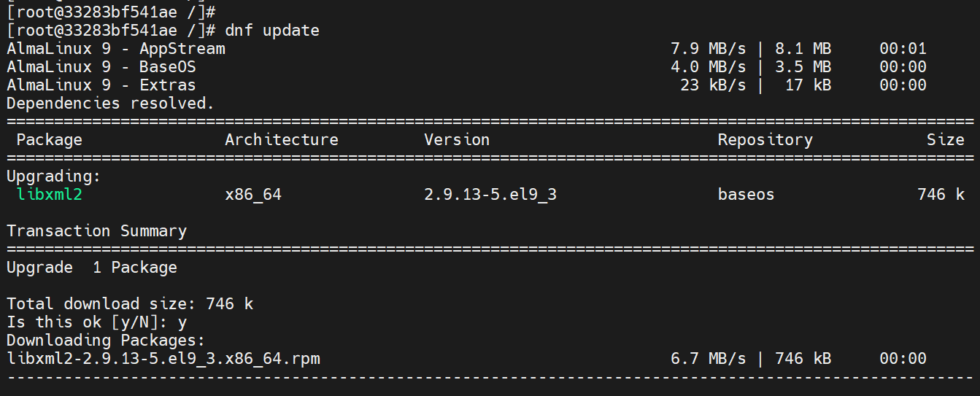
Task: Click the version 2.9.13-5.el9_3 value
Action: [490, 195]
